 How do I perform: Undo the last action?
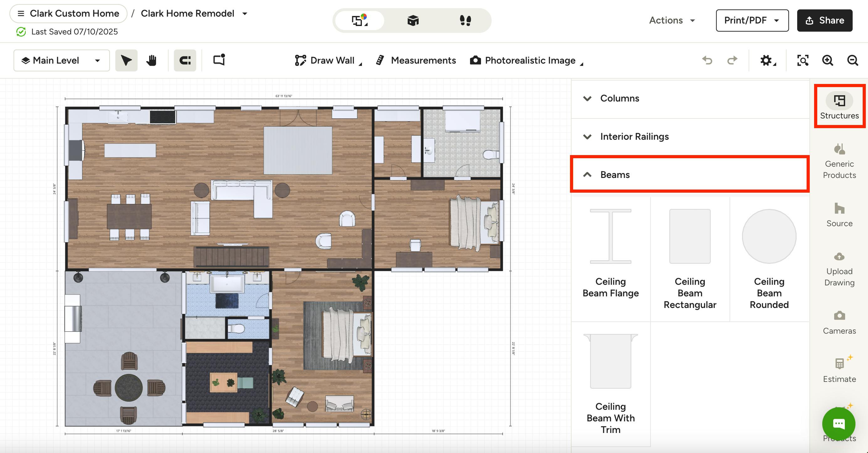pos(707,60)
